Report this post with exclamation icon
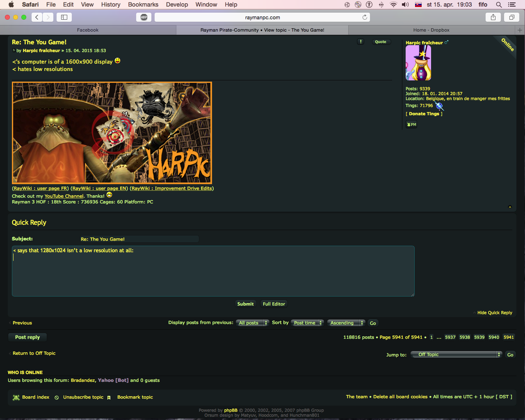This screenshot has width=525, height=420. [x=361, y=42]
